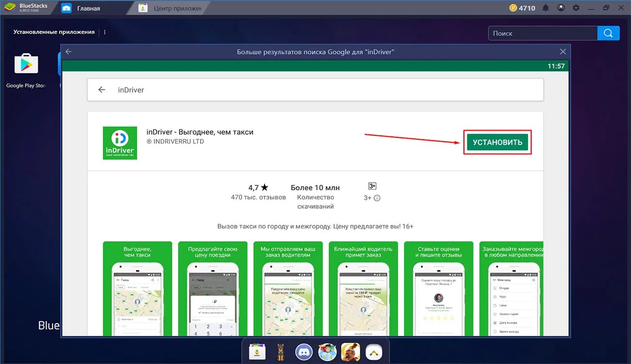
Task: Click the 4710 points balance
Action: tap(527, 8)
